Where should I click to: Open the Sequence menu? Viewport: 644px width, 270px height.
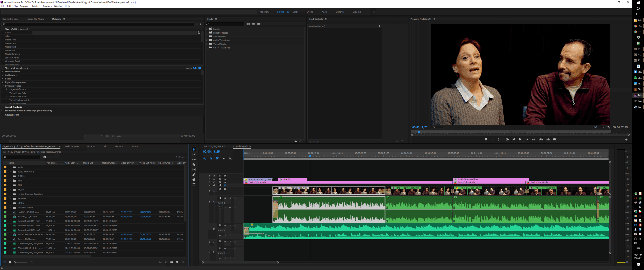tap(25, 6)
